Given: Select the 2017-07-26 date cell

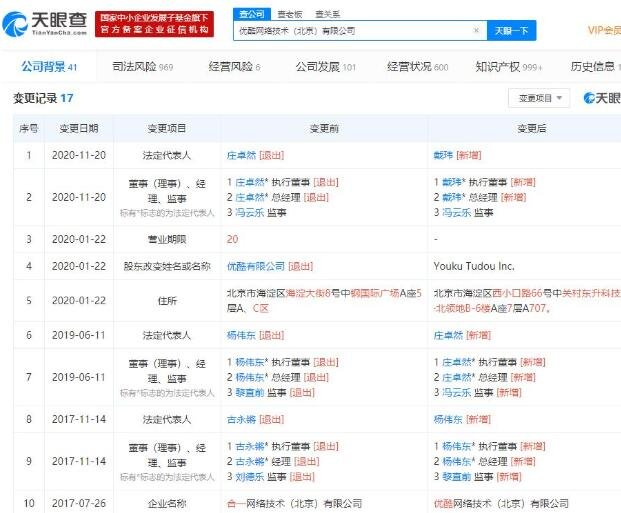Looking at the screenshot, I should pos(79,503).
